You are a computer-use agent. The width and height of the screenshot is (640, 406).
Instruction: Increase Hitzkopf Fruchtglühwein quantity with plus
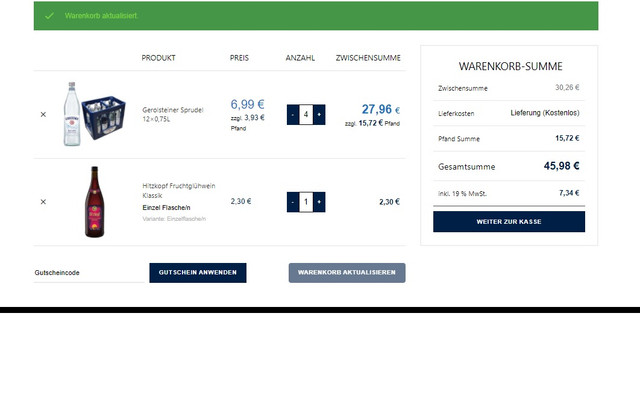pyautogui.click(x=319, y=202)
